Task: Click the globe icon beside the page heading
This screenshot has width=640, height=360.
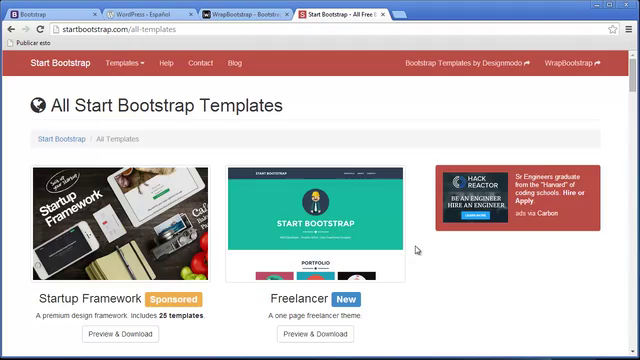Action: click(38, 105)
